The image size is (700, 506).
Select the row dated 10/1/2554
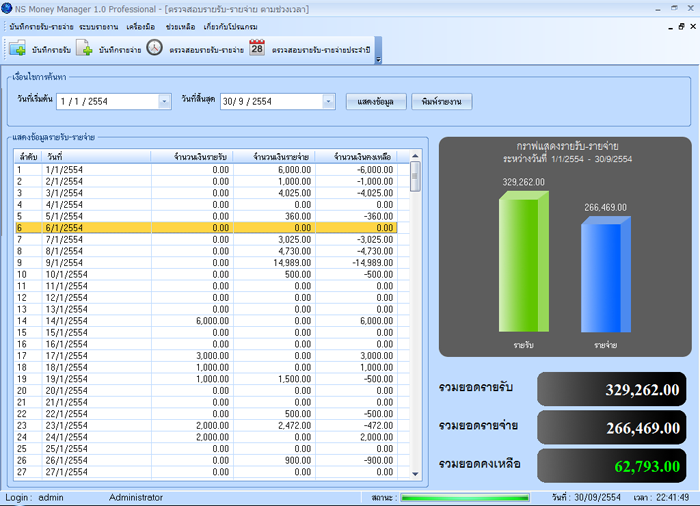coord(206,274)
